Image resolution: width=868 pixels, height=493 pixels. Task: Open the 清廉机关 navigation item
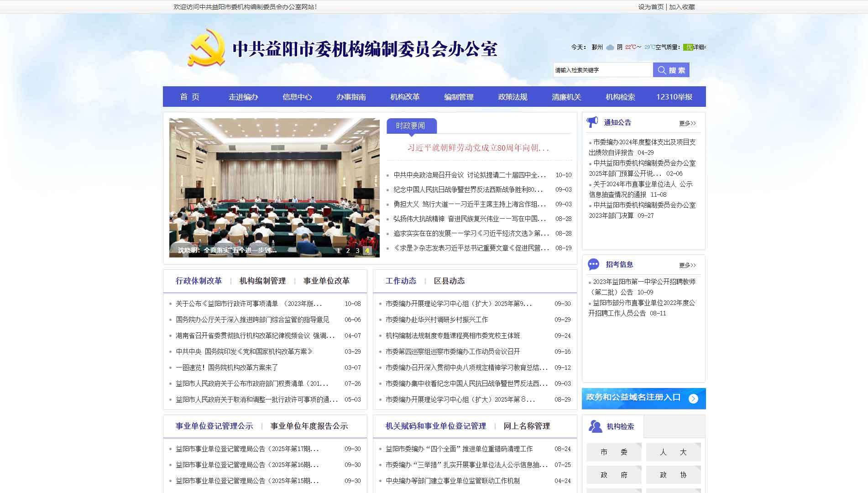[x=566, y=97]
